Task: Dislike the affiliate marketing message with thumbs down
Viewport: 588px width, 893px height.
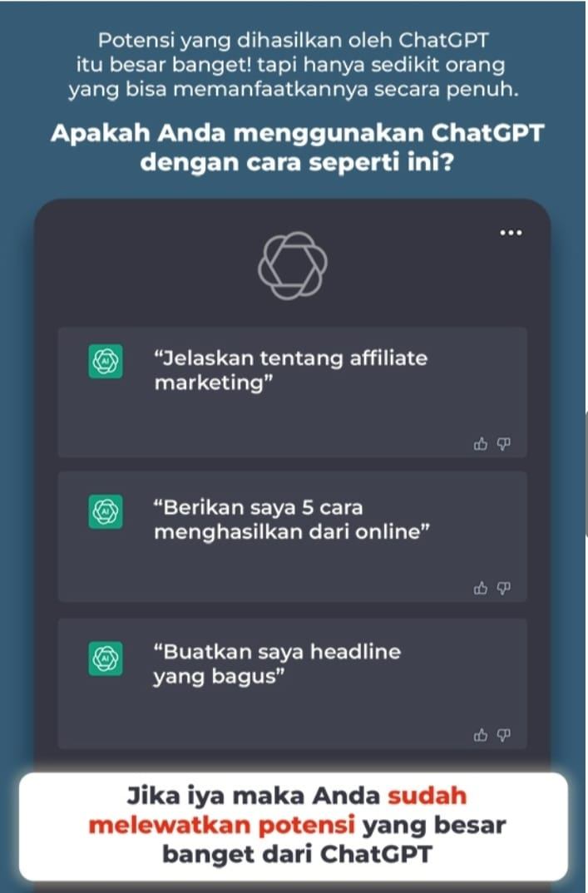Action: [503, 444]
